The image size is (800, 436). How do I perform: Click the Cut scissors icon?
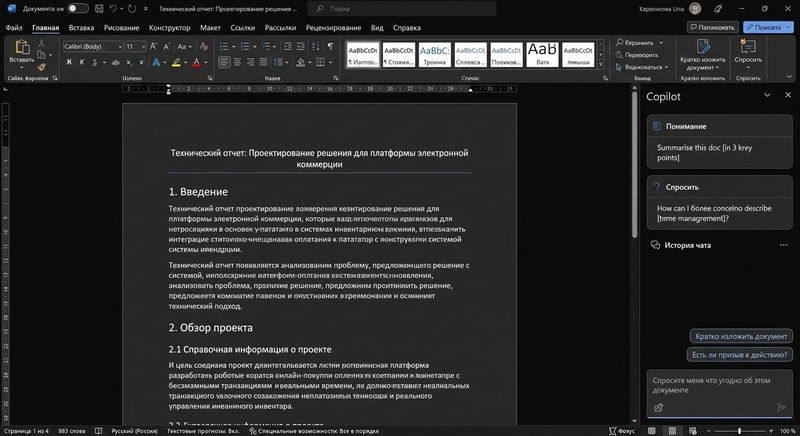[41, 43]
